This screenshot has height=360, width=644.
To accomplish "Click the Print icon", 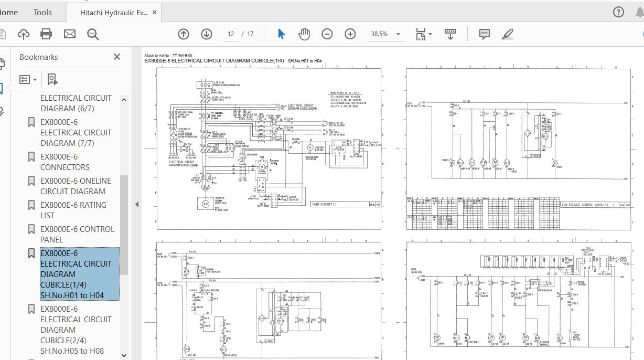I will point(46,33).
